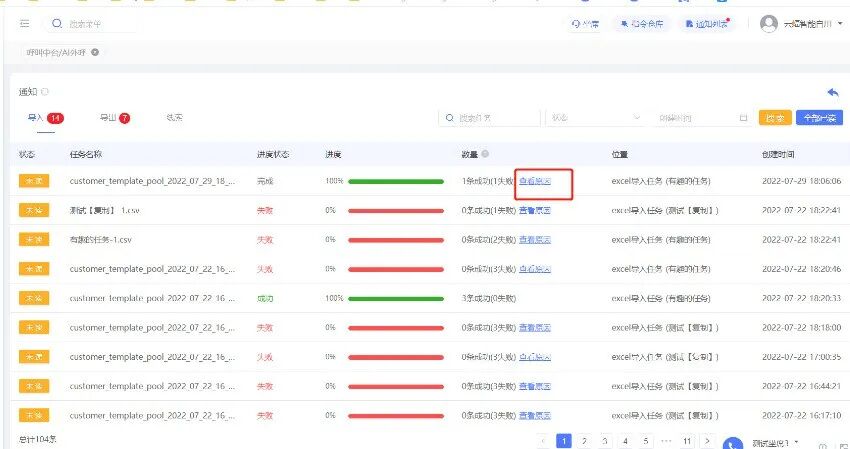Click the 3条成功(0失败) quantity cell

coord(489,298)
